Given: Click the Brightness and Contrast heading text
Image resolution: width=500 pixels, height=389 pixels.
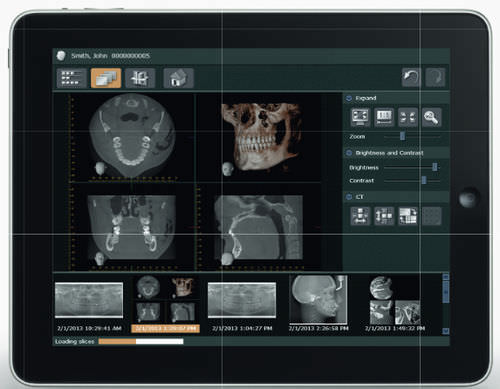Looking at the screenshot, I should [x=389, y=153].
